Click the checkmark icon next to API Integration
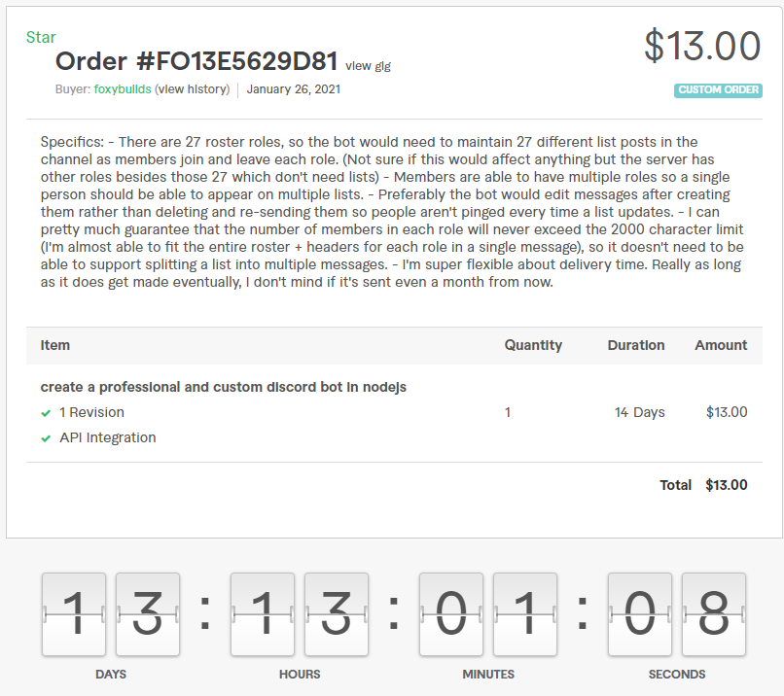 [x=46, y=438]
